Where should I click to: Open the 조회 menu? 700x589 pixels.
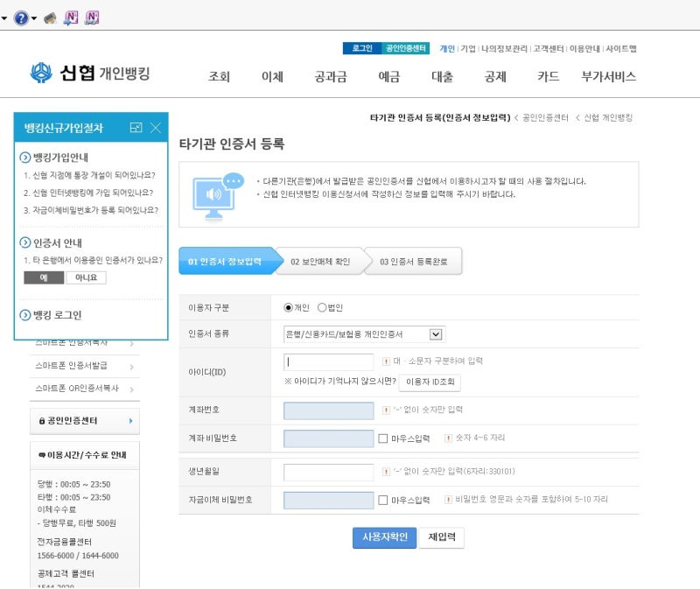pyautogui.click(x=220, y=77)
